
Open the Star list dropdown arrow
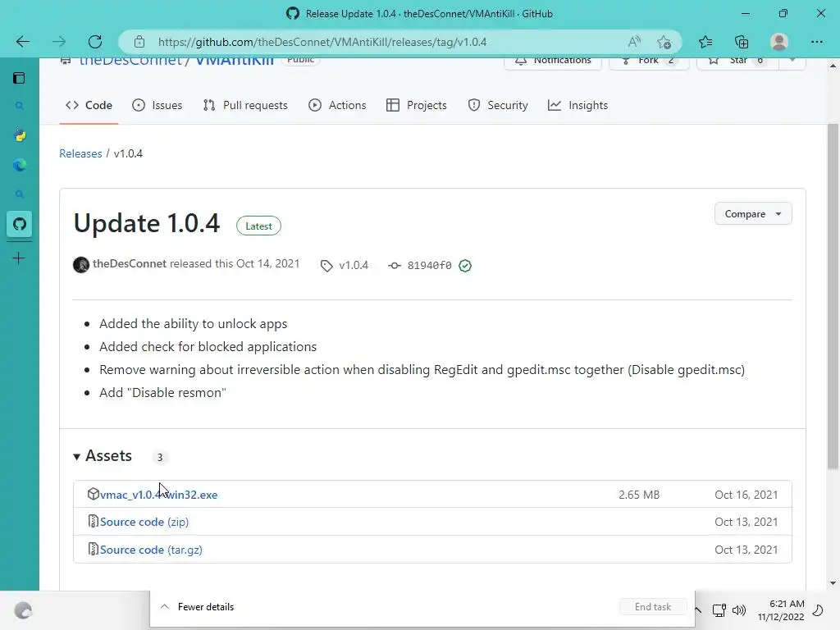coord(792,60)
